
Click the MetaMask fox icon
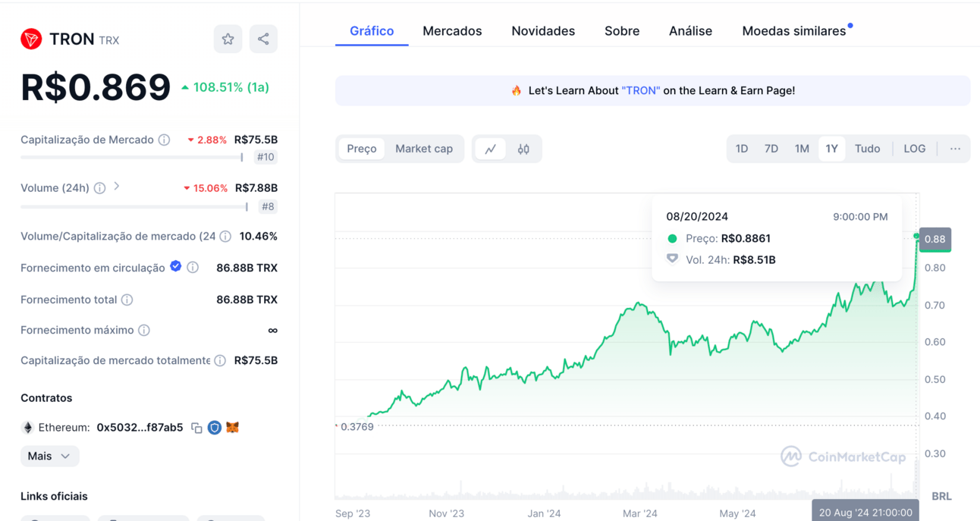click(233, 428)
